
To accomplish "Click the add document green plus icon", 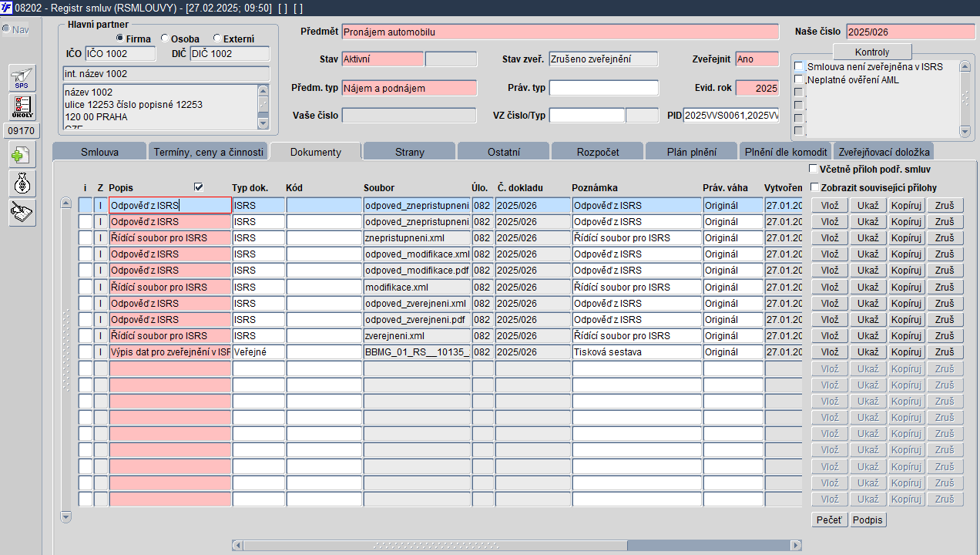I will [22, 155].
